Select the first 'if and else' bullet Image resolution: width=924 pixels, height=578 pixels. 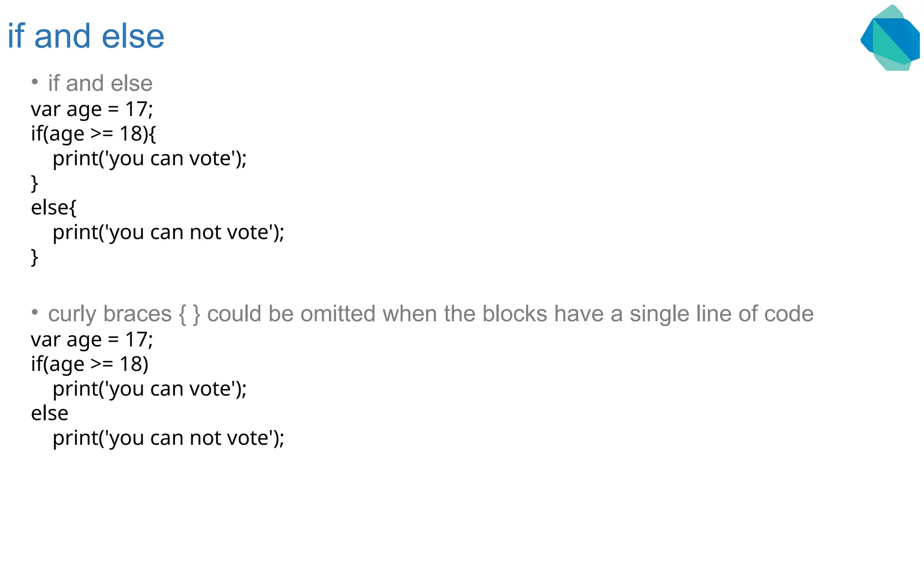100,84
